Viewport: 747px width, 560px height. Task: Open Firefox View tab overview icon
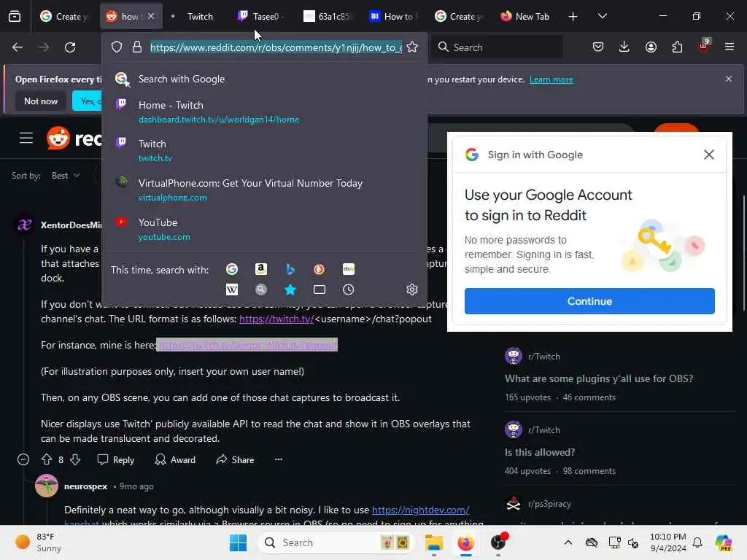[x=15, y=17]
